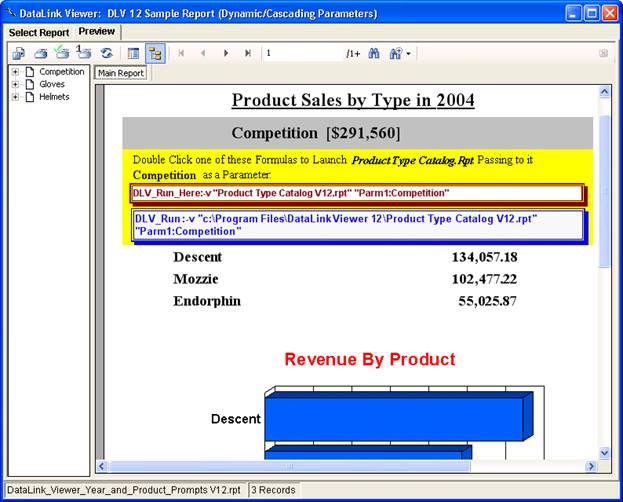Click the Export Report toolbar icon
The width and height of the screenshot is (623, 502).
(18, 53)
